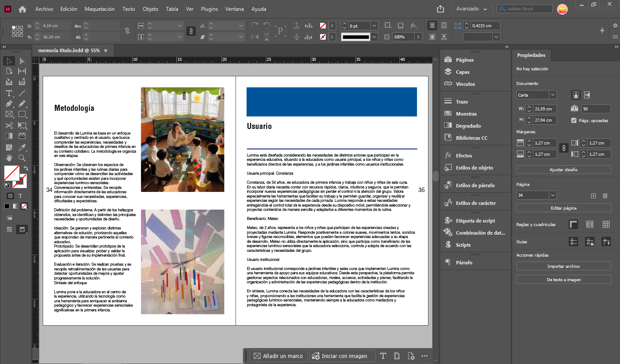Toggle margins same-value chain link
This screenshot has height=364, width=620.
tap(563, 148)
